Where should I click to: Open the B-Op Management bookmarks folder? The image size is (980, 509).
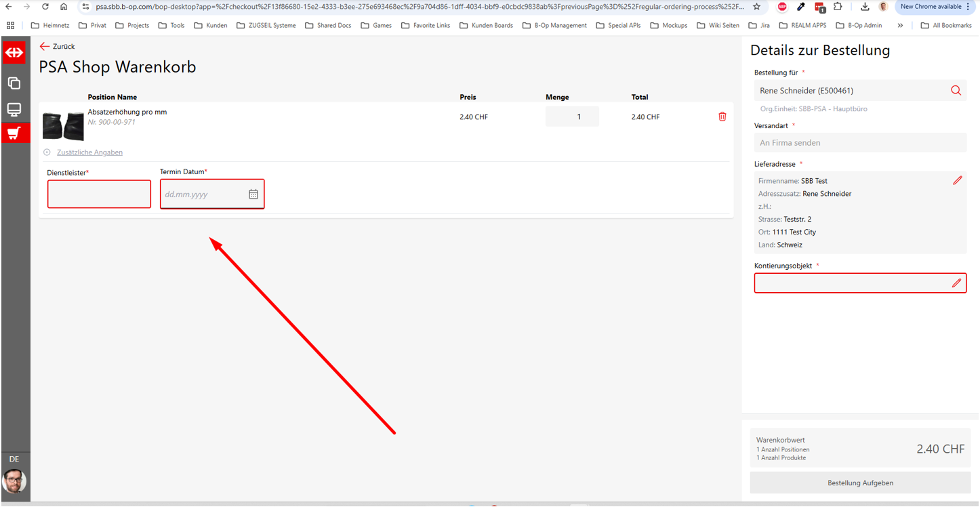click(x=554, y=26)
